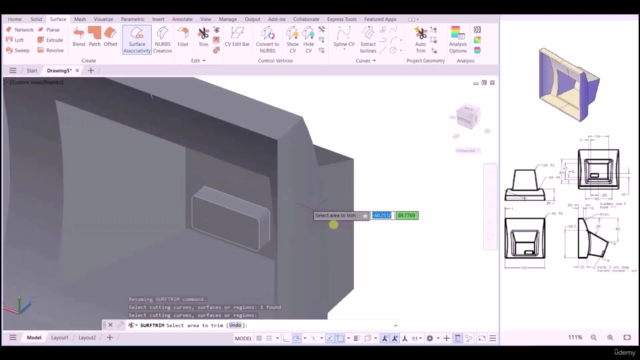The width and height of the screenshot is (640, 360).
Task: Open the Annotate ribbon tab
Action: (182, 19)
